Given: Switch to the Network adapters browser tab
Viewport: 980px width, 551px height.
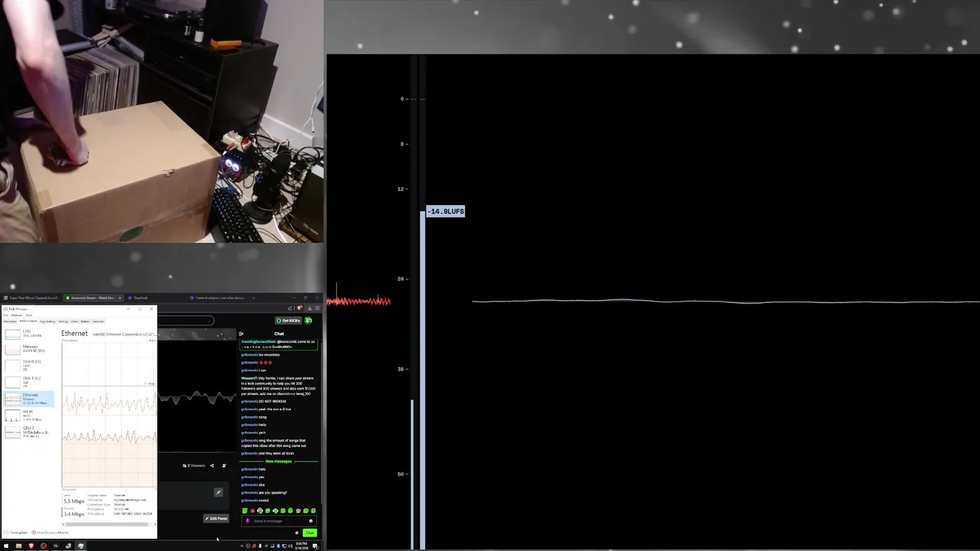Looking at the screenshot, I should (x=220, y=298).
